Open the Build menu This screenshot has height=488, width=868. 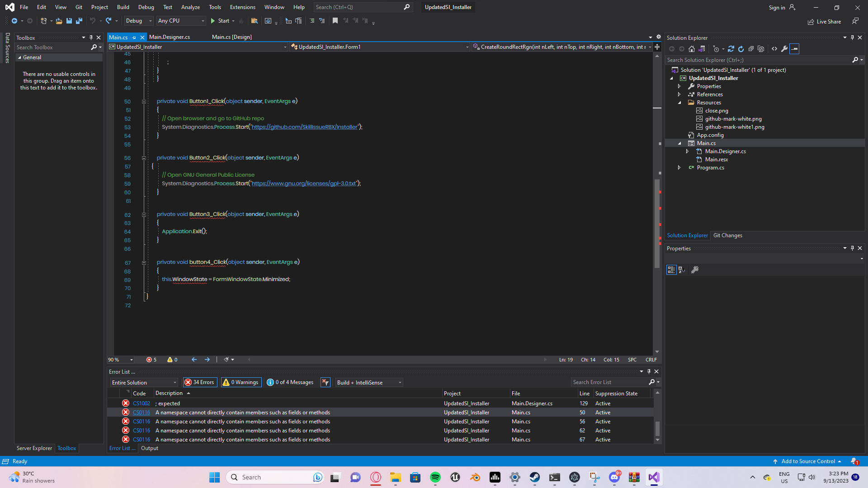click(x=123, y=7)
